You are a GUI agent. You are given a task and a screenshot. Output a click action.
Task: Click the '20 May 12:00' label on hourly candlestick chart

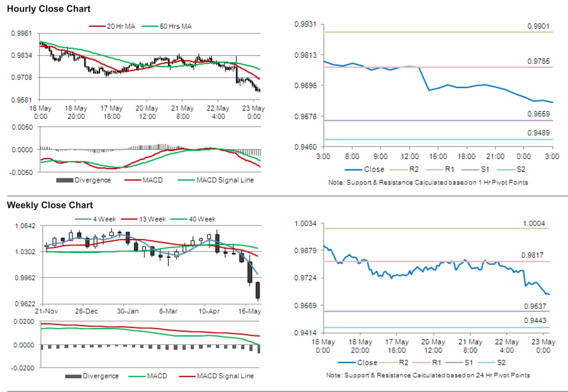tap(147, 112)
